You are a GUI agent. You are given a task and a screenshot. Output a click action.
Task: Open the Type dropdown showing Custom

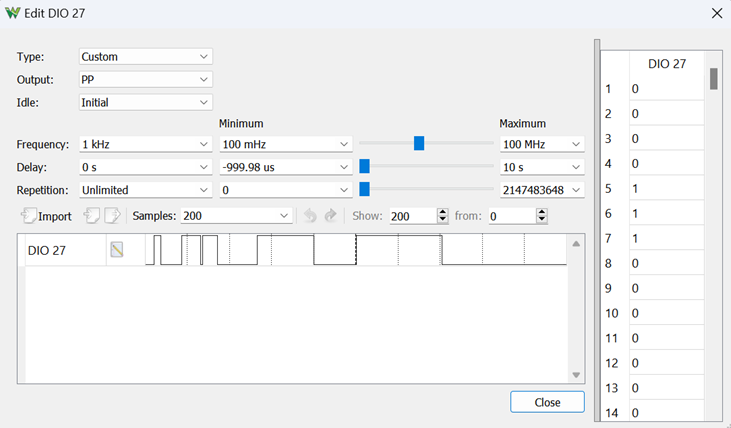(x=145, y=56)
